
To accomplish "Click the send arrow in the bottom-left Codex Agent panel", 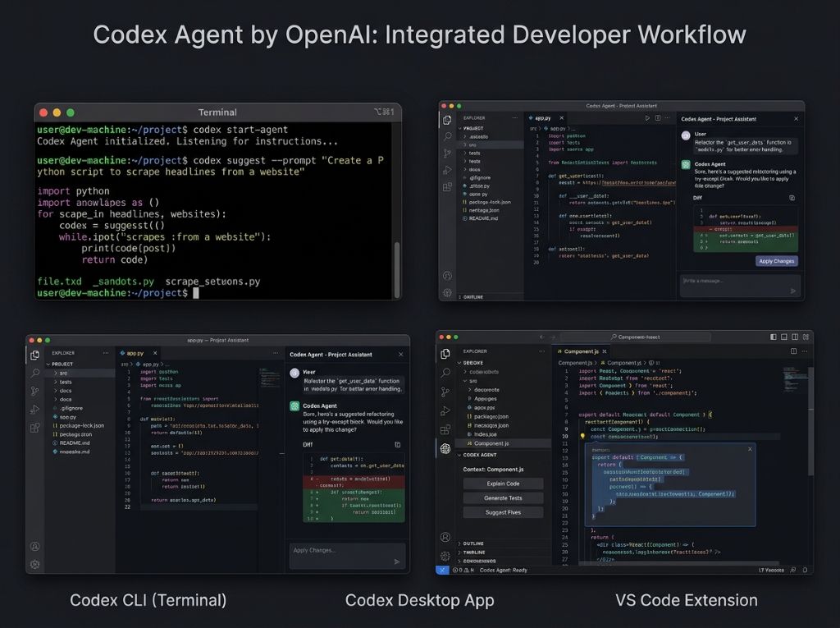I will [x=397, y=562].
